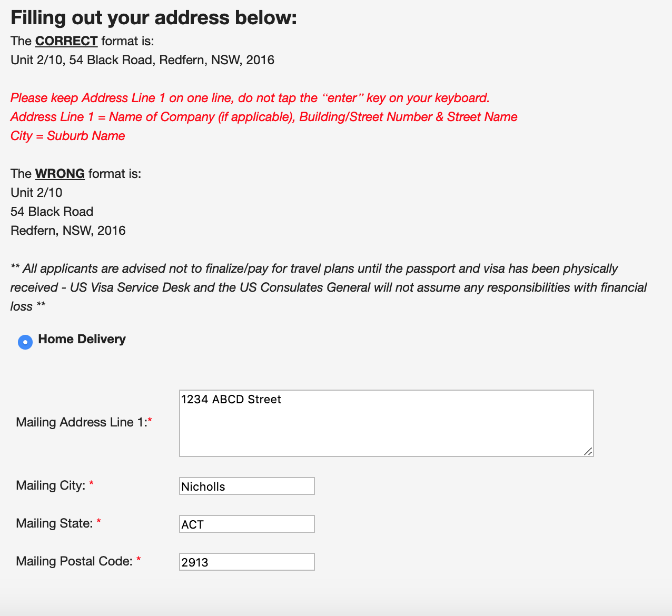This screenshot has width=672, height=616.
Task: Select the Home Delivery radio button
Action: [25, 342]
